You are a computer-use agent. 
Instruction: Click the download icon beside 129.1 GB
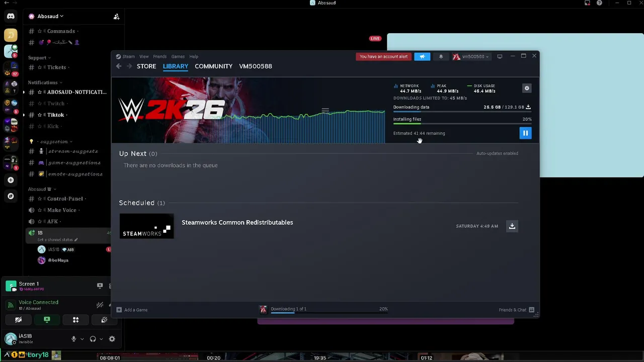(x=528, y=107)
